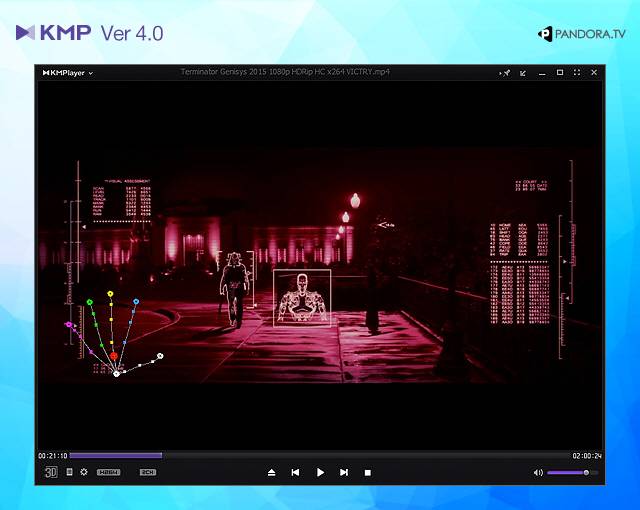Screen dimensions: 640x510
Task: Open the playlist panel icon
Action: [69, 472]
